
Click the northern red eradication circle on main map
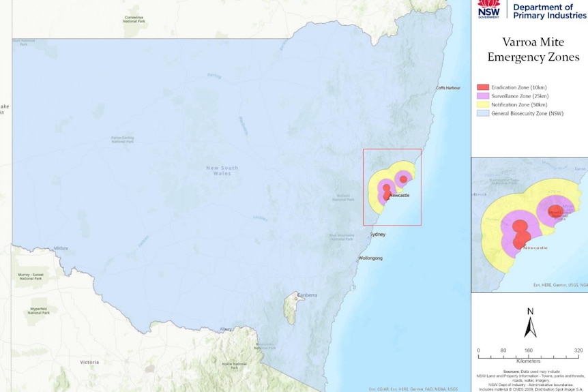(403, 179)
